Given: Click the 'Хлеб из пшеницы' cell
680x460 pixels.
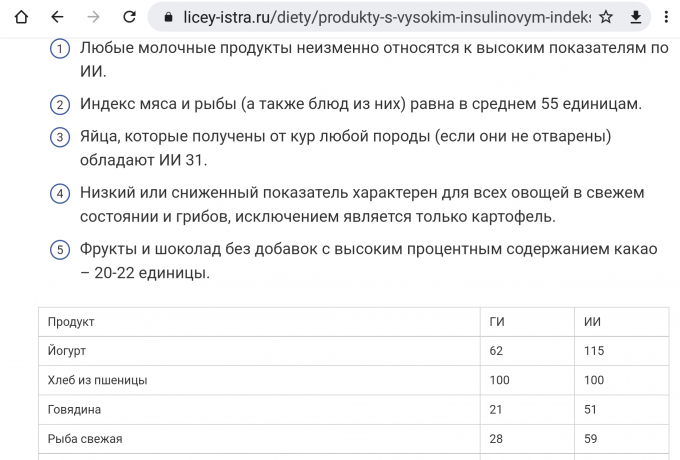Looking at the screenshot, I should pyautogui.click(x=97, y=380).
